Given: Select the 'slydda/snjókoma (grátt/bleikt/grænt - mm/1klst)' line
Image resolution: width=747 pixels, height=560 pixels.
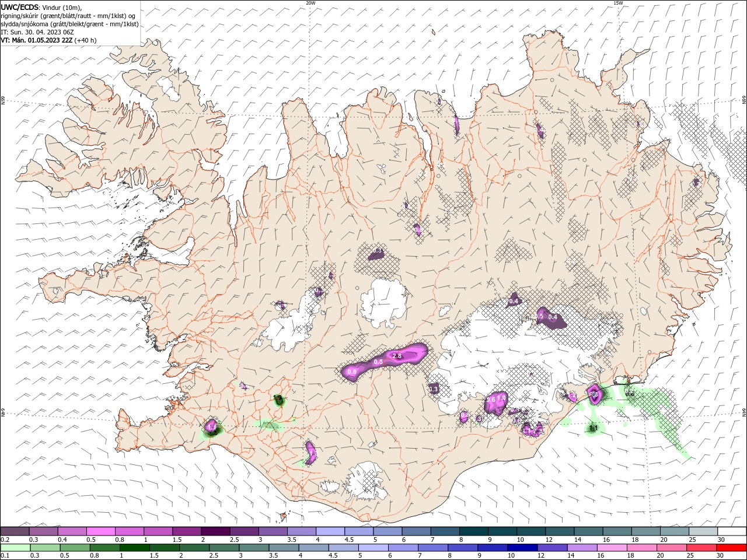Looking at the screenshot, I should [x=69, y=24].
